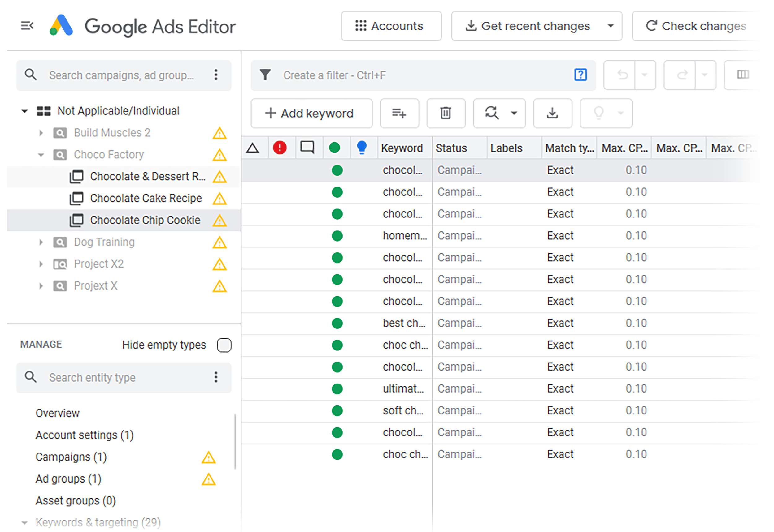The width and height of the screenshot is (774, 532).
Task: Click the Check changes button
Action: [698, 26]
